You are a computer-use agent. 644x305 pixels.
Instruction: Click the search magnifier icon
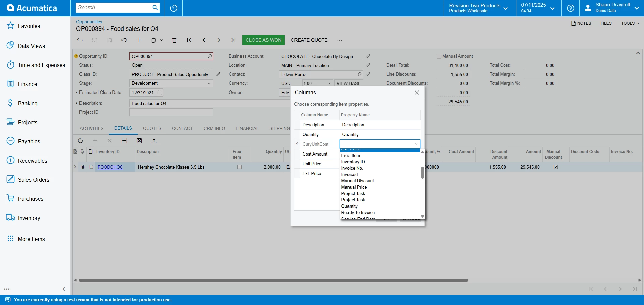tap(155, 8)
